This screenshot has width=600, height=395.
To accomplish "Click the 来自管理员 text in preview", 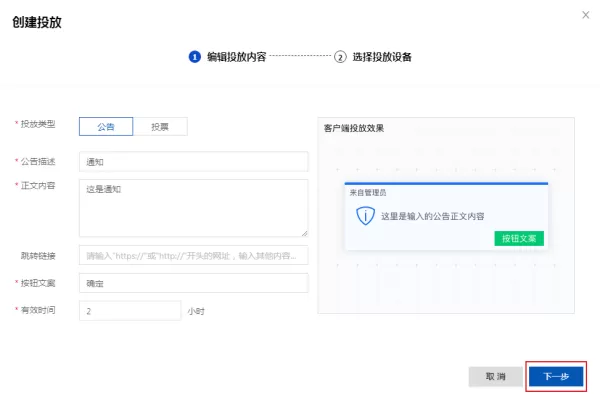I will (368, 193).
